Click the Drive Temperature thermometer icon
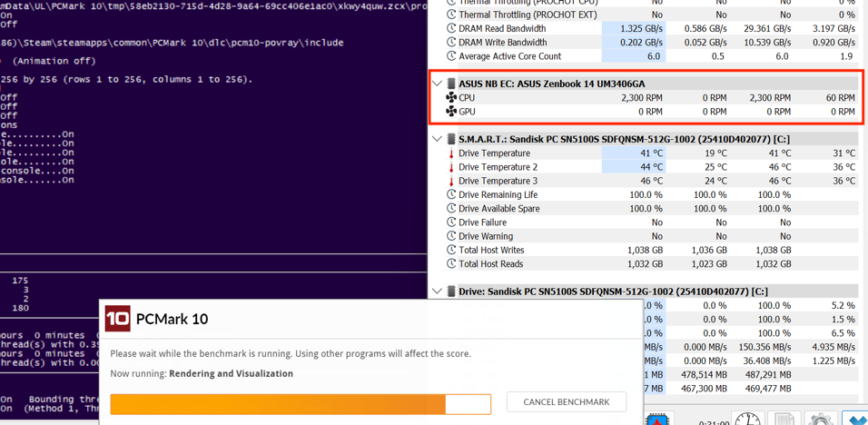Viewport: 868px width, 425px height. 451,153
